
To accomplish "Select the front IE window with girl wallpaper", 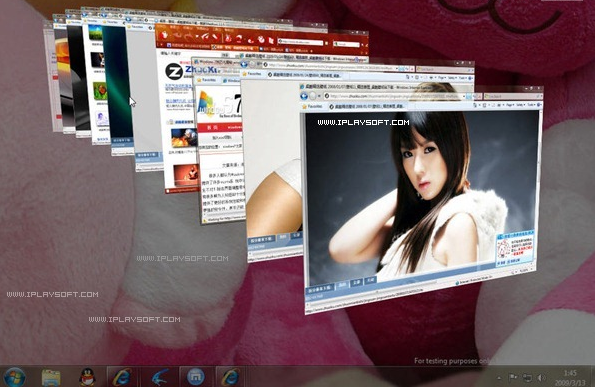I will coord(421,197).
